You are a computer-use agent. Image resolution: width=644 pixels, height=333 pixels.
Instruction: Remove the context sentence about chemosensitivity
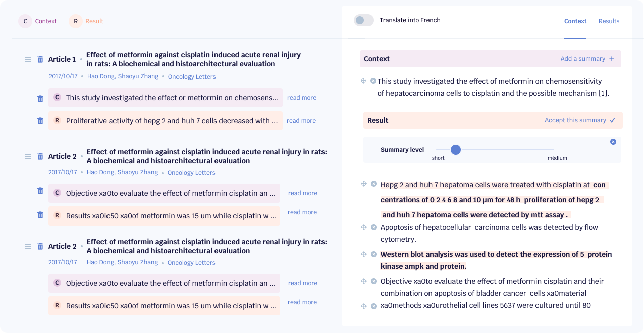[373, 81]
